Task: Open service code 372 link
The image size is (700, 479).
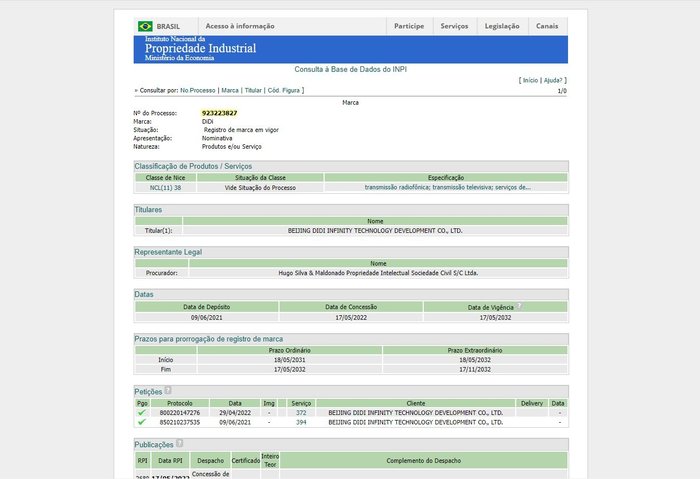Action: tap(301, 412)
